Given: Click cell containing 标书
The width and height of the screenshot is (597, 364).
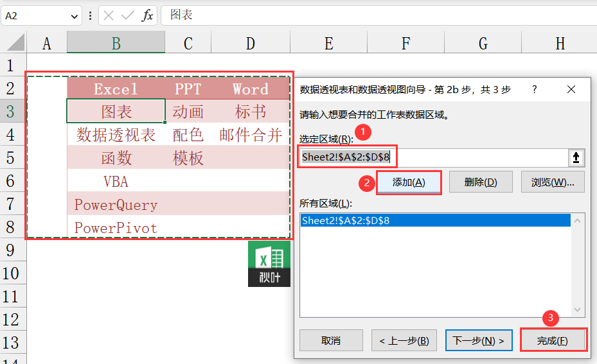Looking at the screenshot, I should click(x=251, y=112).
